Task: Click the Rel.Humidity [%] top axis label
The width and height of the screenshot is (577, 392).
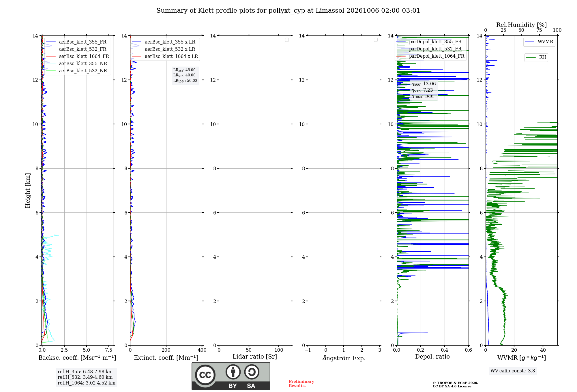Action: (521, 25)
